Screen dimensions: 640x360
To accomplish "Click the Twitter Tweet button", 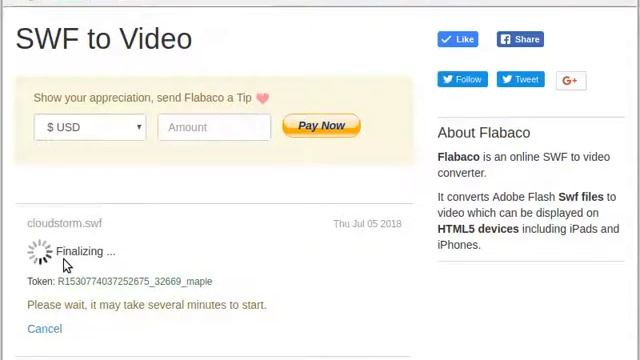I will [x=520, y=79].
